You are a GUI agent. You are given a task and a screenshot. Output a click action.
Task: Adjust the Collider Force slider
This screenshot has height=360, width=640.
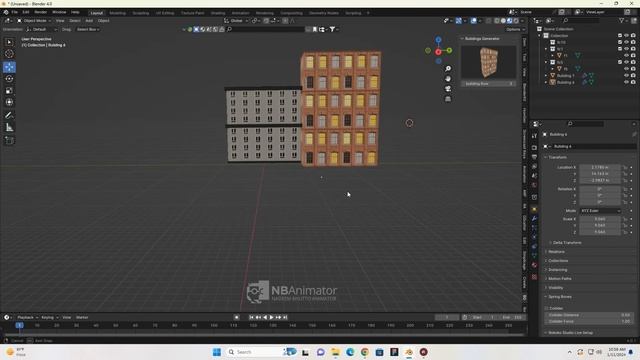pos(588,322)
